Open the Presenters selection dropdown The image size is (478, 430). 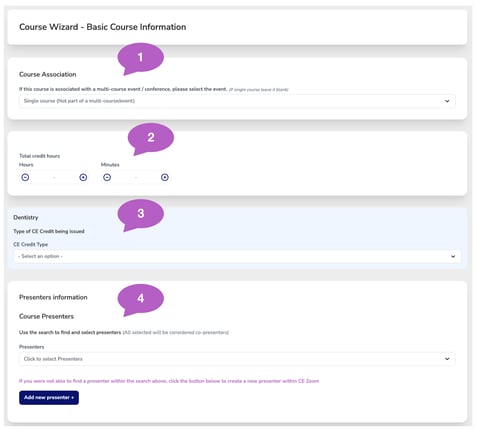click(x=237, y=359)
